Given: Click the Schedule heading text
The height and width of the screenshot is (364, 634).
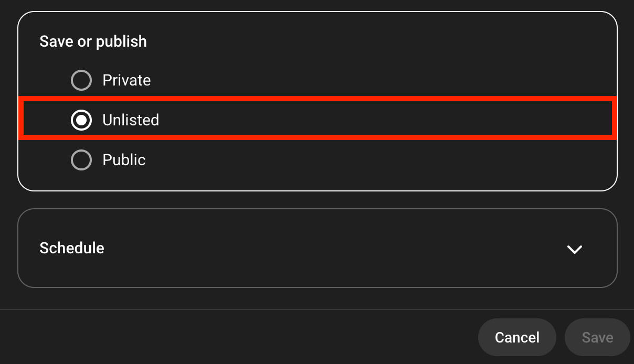Looking at the screenshot, I should tap(72, 248).
